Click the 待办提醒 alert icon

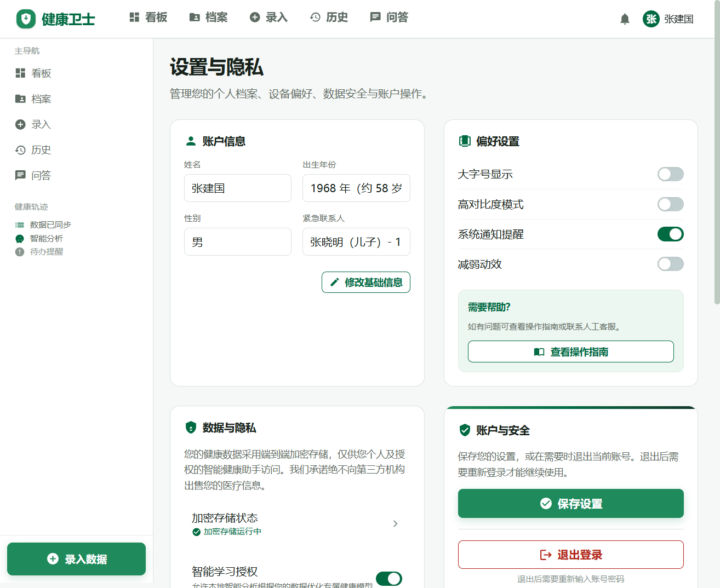20,252
